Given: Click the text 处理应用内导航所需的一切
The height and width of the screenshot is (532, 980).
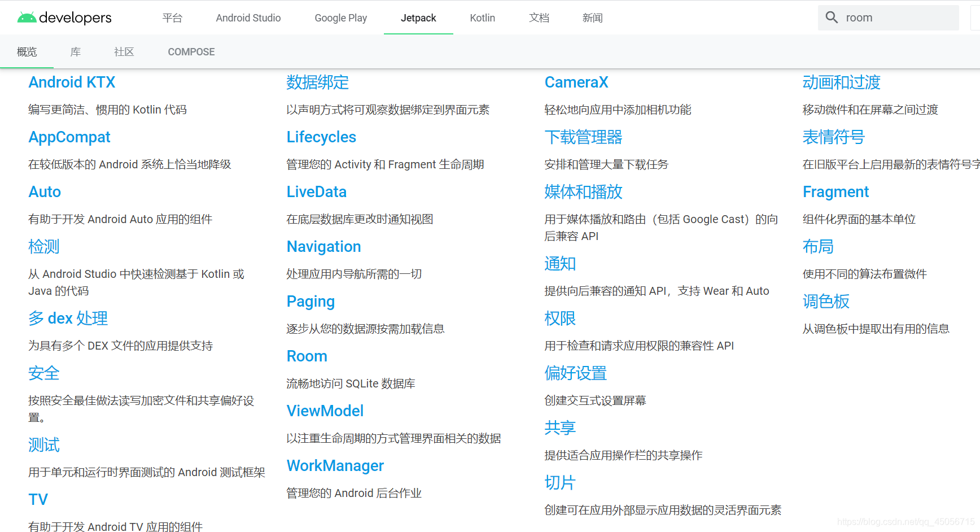Looking at the screenshot, I should click(354, 274).
